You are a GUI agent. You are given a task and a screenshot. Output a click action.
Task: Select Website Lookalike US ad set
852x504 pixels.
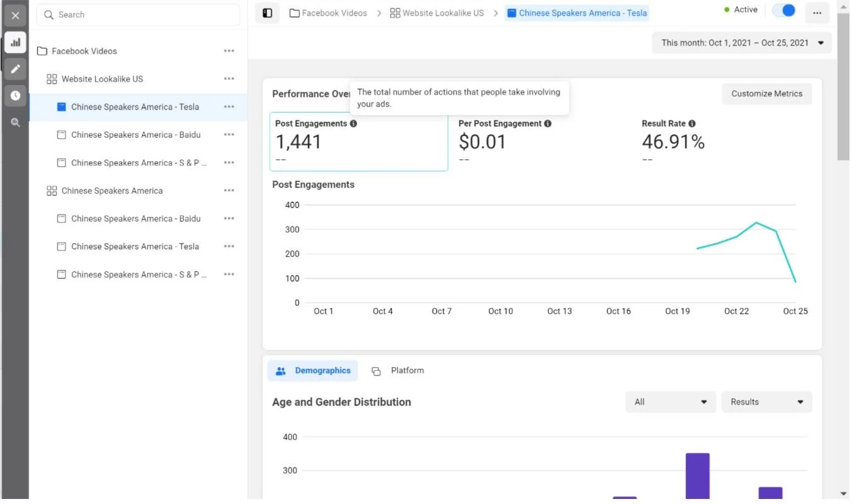tap(138, 79)
